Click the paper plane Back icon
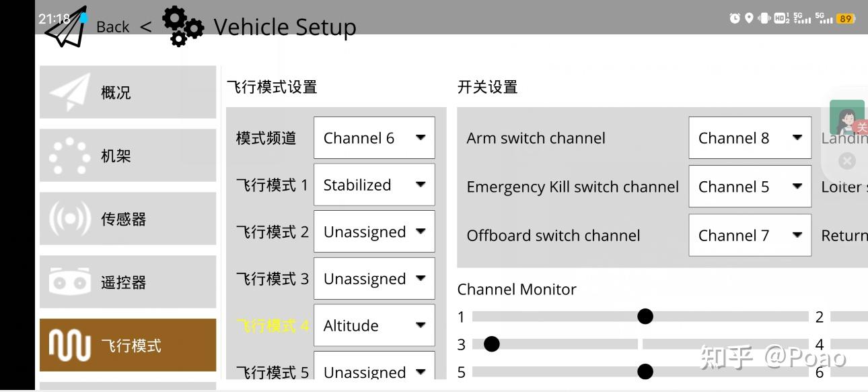The image size is (868, 392). click(66, 28)
